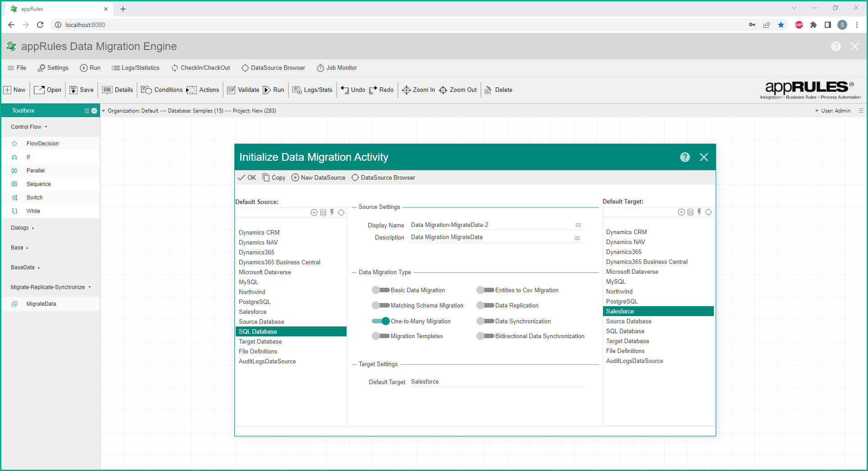Add a new Default Source datasource icon
Image resolution: width=868 pixels, height=471 pixels.
pyautogui.click(x=314, y=213)
